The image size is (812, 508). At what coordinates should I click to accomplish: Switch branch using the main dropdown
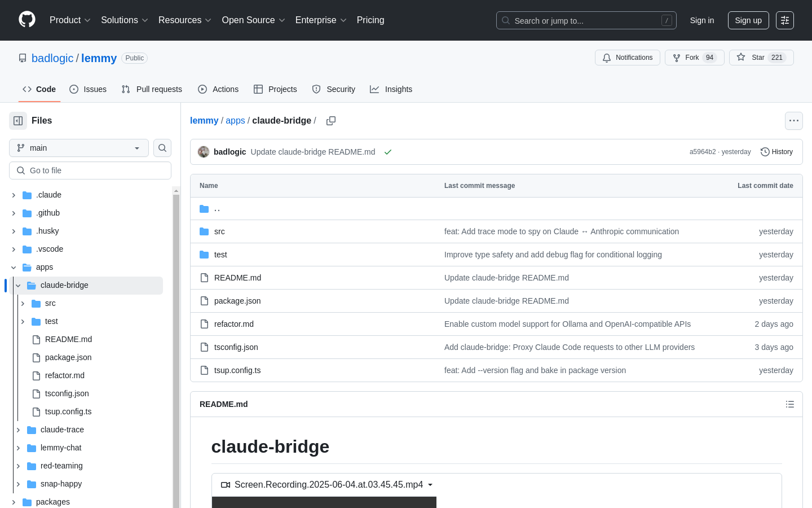pyautogui.click(x=79, y=148)
